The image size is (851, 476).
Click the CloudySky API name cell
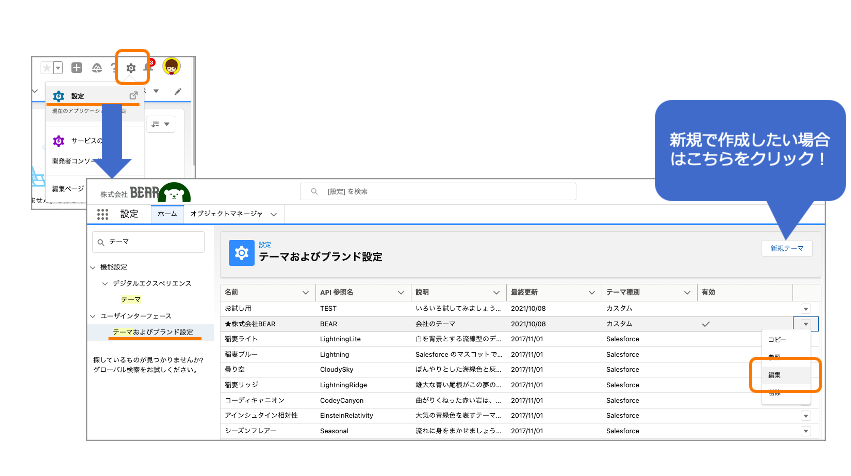(x=336, y=370)
